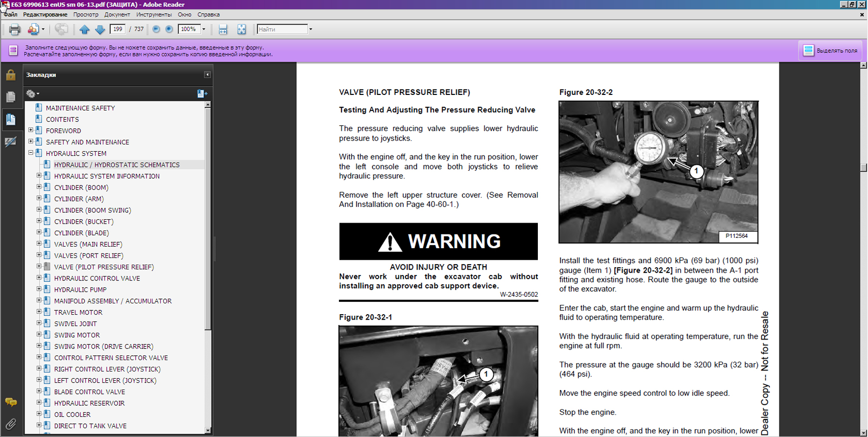Open the Документ menu
868x437 pixels.
(117, 15)
